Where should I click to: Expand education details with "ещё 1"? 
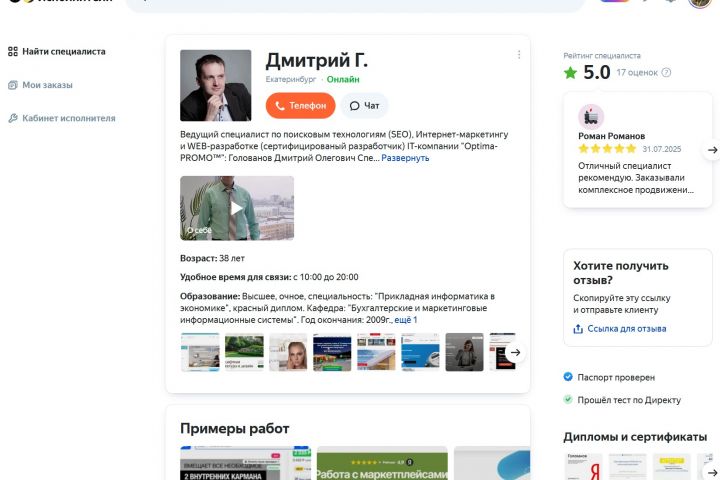[x=406, y=320]
